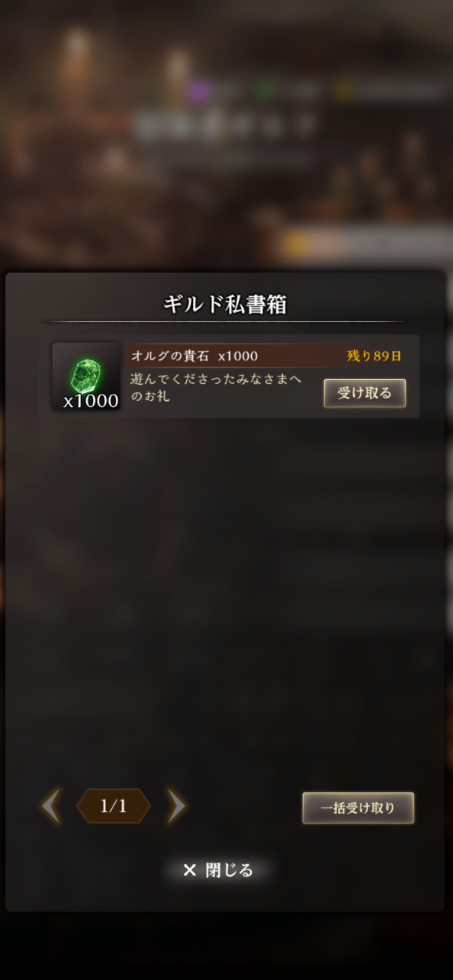Claim the reward with 受け取る button
This screenshot has height=980, width=453.
click(365, 393)
